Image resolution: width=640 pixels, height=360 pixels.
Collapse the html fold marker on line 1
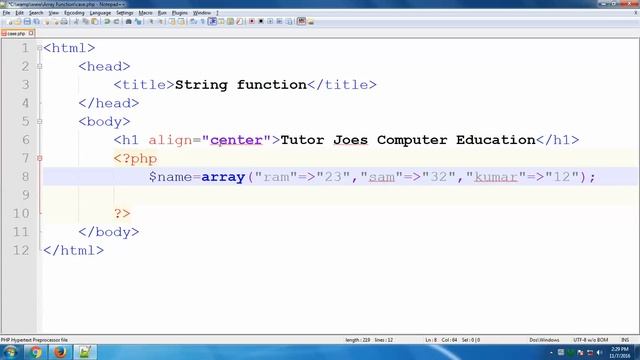(40, 48)
